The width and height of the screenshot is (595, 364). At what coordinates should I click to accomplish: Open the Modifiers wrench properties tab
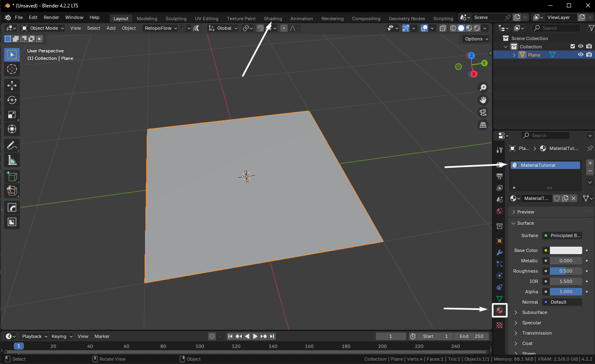pos(500,252)
